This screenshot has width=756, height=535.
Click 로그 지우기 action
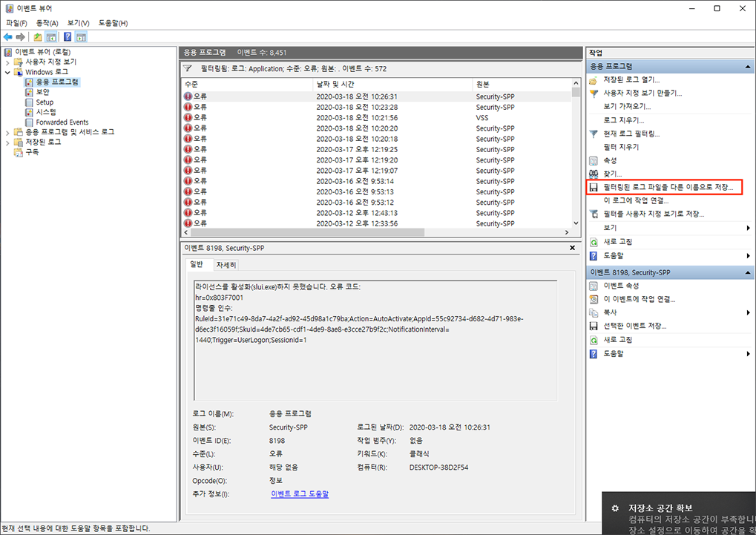pos(623,120)
